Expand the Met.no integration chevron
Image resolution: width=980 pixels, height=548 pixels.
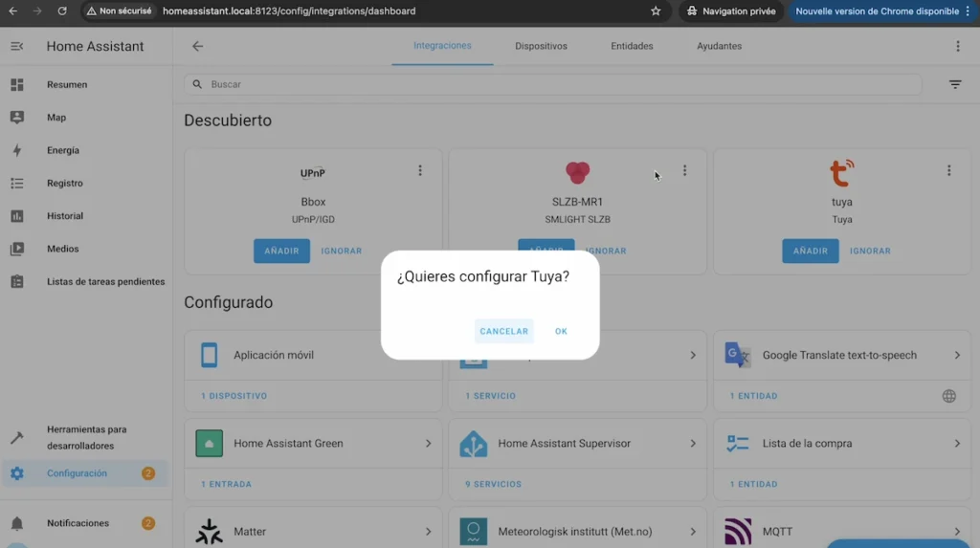point(693,532)
